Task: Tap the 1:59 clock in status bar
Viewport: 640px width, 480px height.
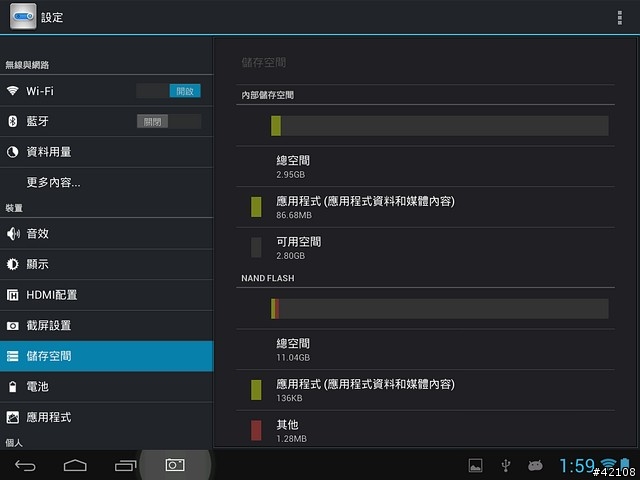Action: tap(577, 465)
